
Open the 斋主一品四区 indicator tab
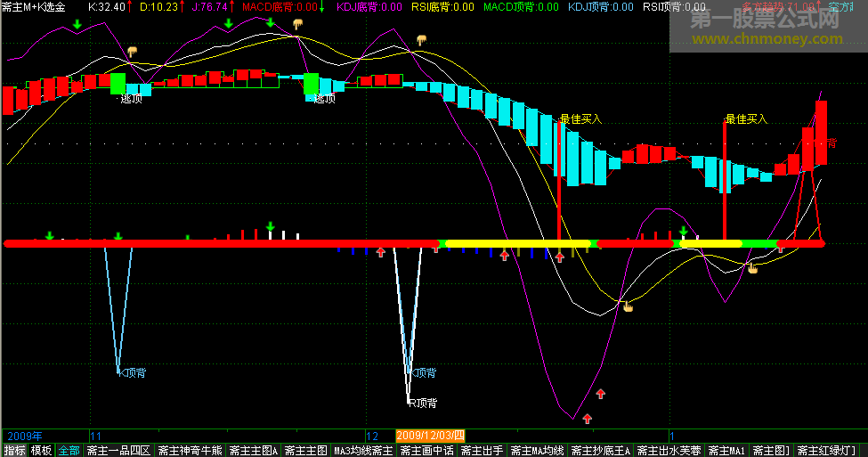[118, 450]
